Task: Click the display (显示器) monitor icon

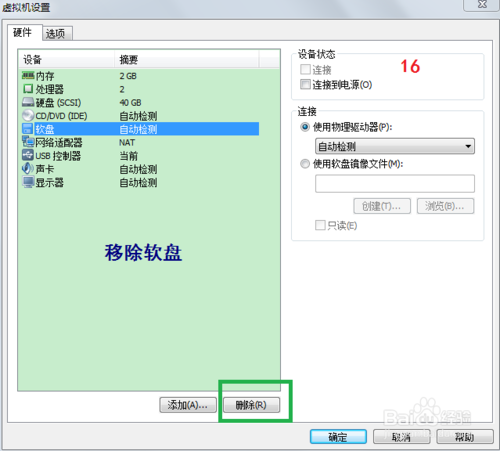Action: click(28, 182)
